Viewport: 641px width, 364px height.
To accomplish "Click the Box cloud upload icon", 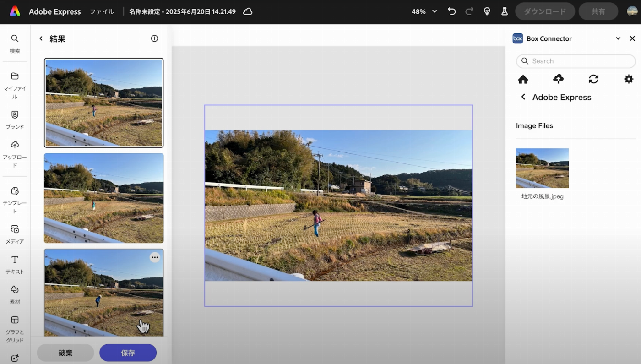I will [558, 79].
